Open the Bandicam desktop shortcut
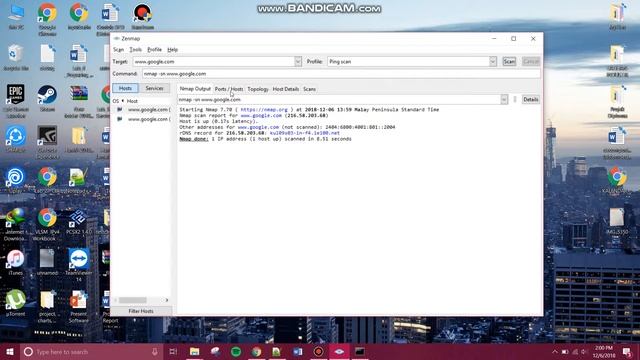The width and height of the screenshot is (640, 360). (x=142, y=17)
